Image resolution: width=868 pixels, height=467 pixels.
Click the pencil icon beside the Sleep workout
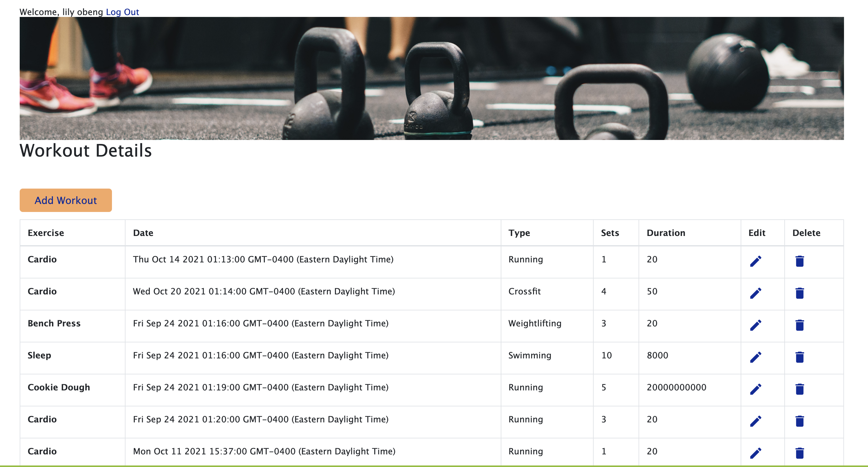click(756, 356)
